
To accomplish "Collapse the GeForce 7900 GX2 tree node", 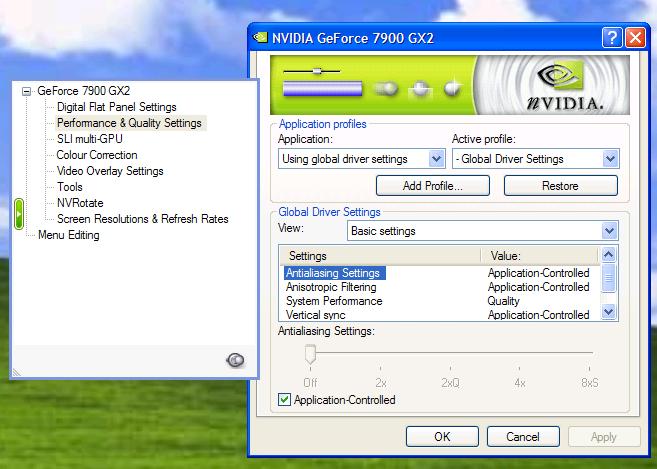I will (26, 91).
